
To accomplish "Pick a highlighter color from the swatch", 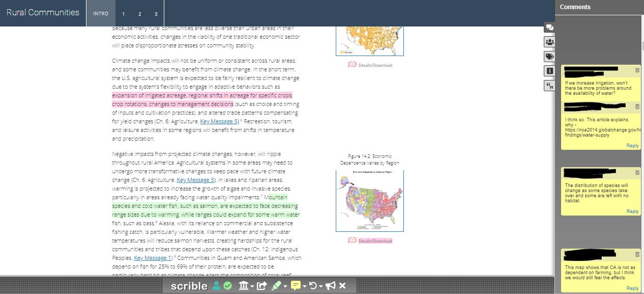I will (x=285, y=285).
